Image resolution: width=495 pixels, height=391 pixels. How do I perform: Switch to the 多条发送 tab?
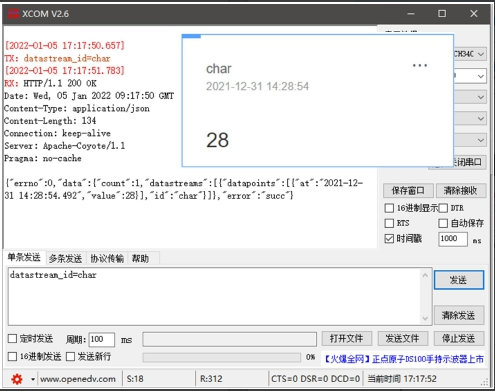[65, 258]
